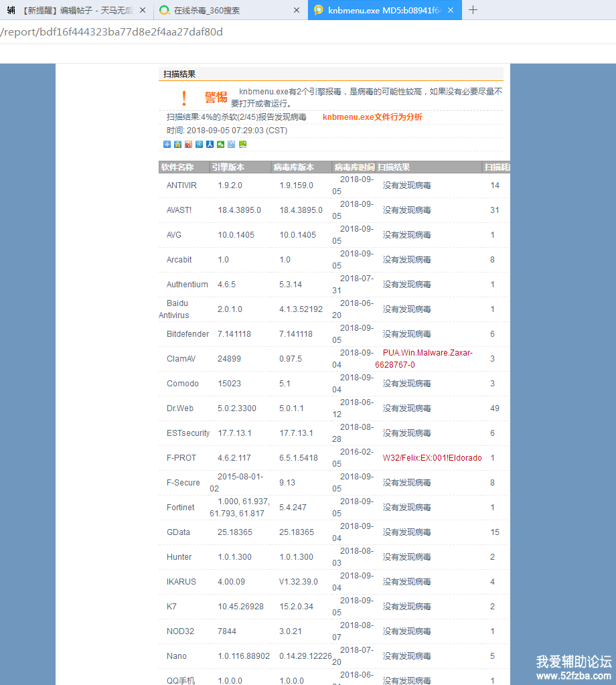
Task: Click the ANTIVIR engine name
Action: 181,185
